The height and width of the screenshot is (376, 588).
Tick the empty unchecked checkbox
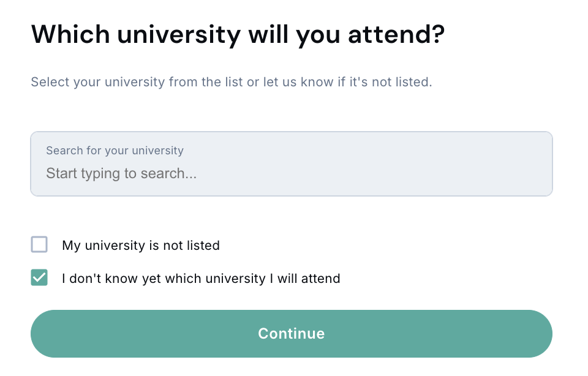tap(39, 245)
